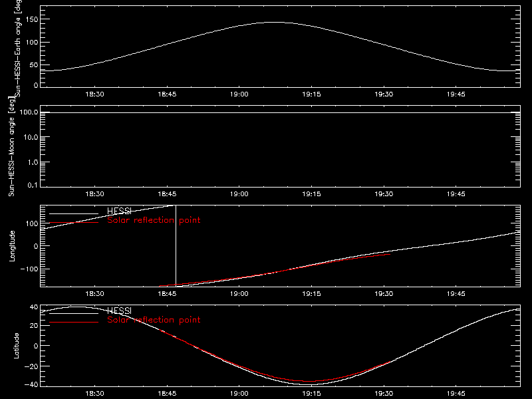Click the 40 tick label in Latitude plot
Image resolution: width=532 pixels, height=399 pixels.
[34, 307]
